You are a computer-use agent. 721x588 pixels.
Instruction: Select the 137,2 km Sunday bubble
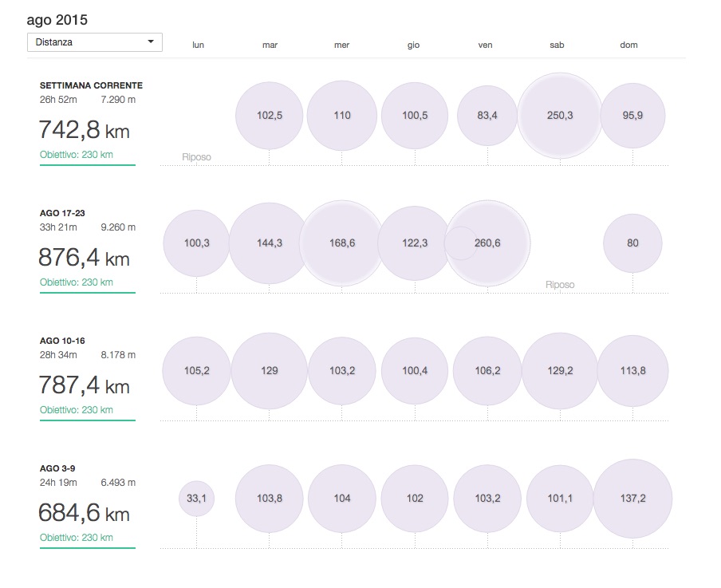(x=632, y=499)
